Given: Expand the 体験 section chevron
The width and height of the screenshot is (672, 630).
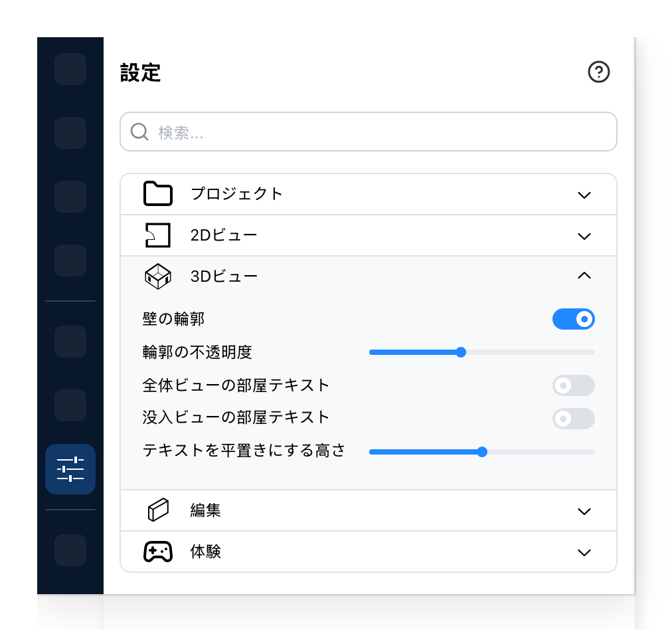Looking at the screenshot, I should point(584,552).
